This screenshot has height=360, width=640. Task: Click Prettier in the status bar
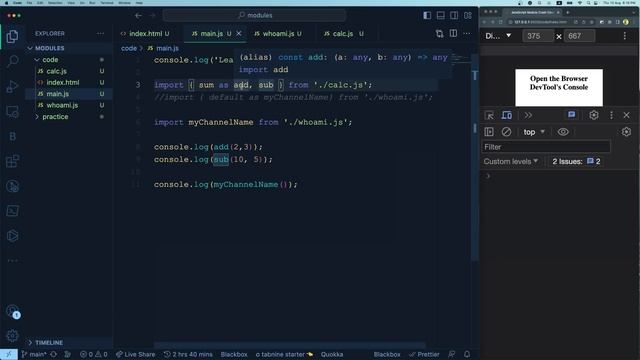coord(424,354)
